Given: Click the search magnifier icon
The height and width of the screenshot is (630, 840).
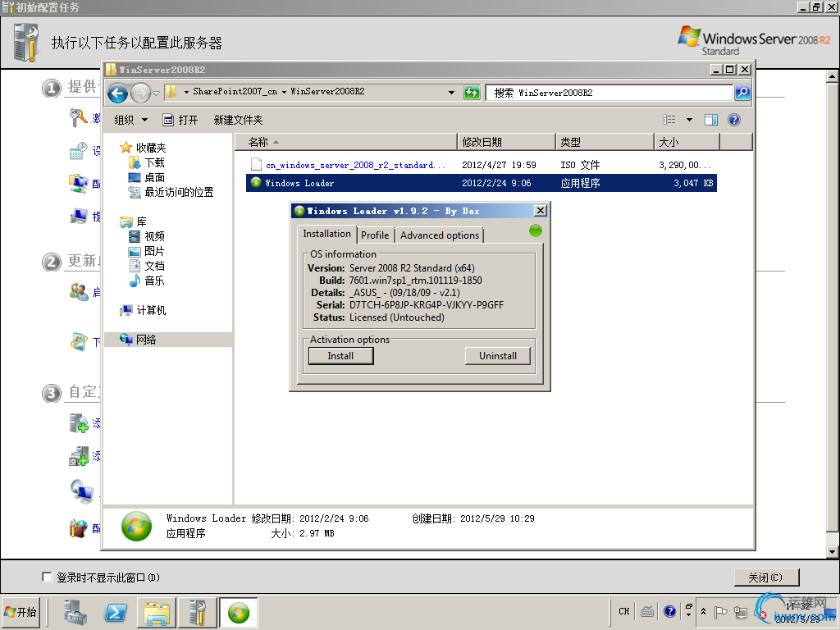Looking at the screenshot, I should [x=742, y=93].
